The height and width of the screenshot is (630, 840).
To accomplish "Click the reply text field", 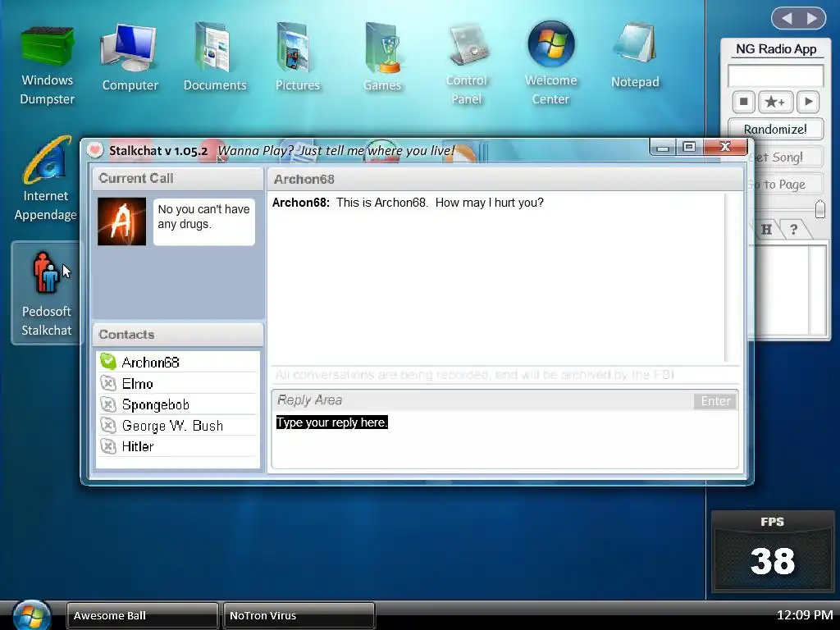I will 504,440.
